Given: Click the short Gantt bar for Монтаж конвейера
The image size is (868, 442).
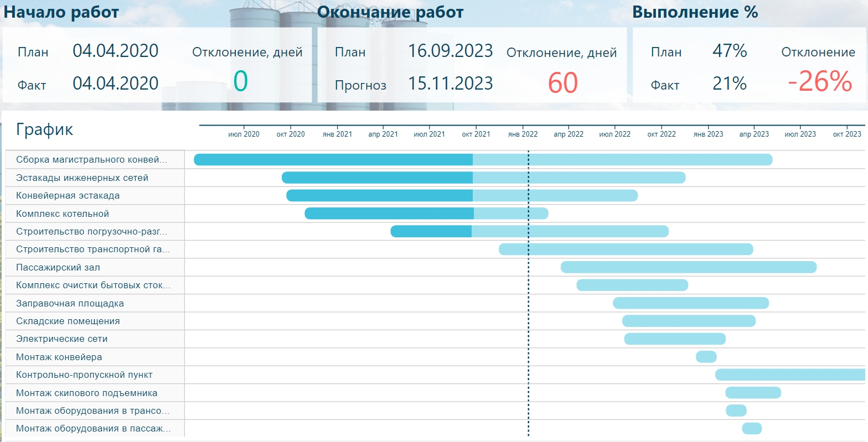Looking at the screenshot, I should [x=706, y=357].
